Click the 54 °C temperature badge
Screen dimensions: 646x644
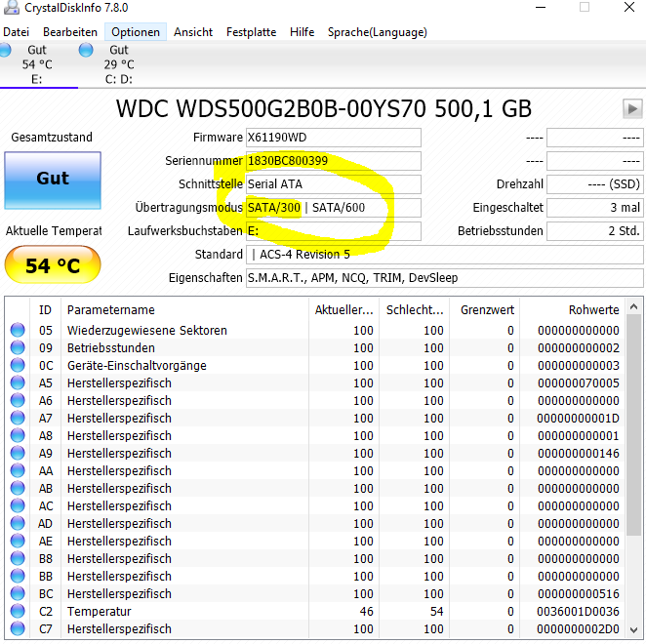pyautogui.click(x=53, y=265)
